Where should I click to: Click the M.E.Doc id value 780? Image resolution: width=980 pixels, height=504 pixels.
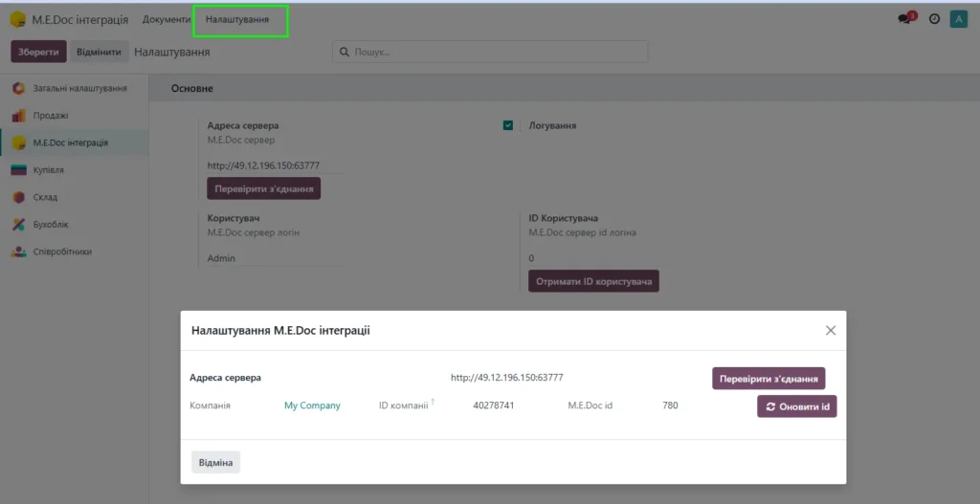pyautogui.click(x=670, y=405)
